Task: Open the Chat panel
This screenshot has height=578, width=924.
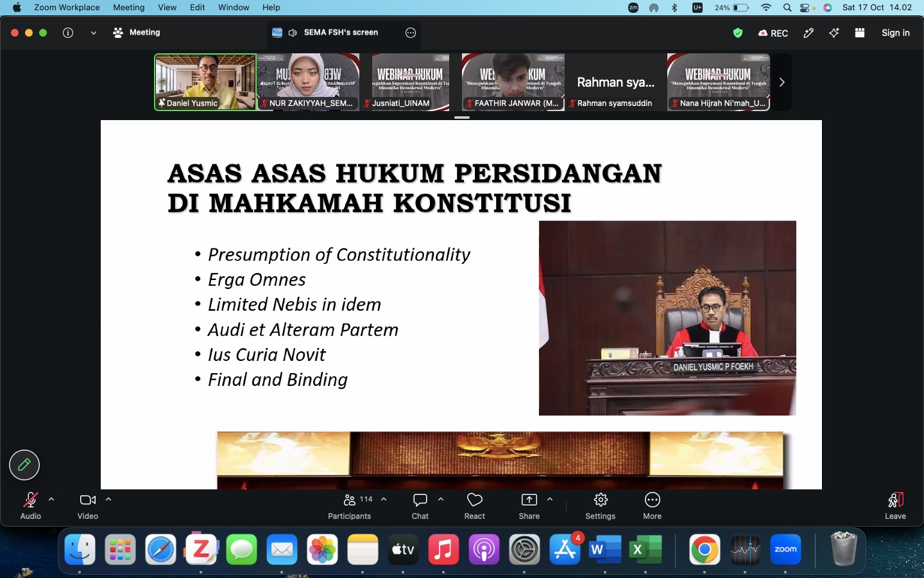Action: (420, 507)
